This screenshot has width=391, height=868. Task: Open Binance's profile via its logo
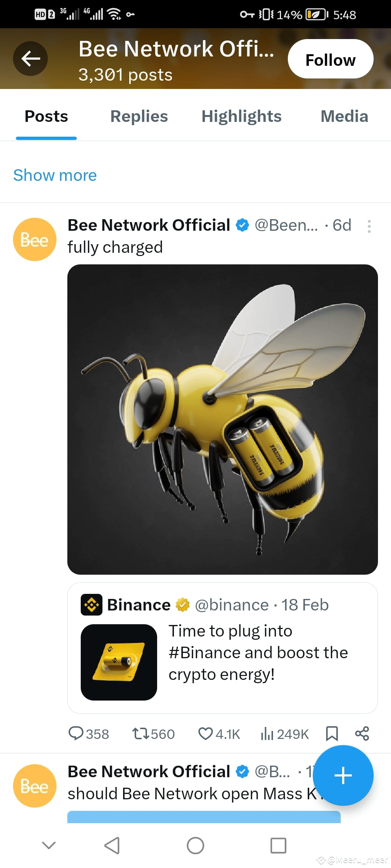pyautogui.click(x=92, y=604)
